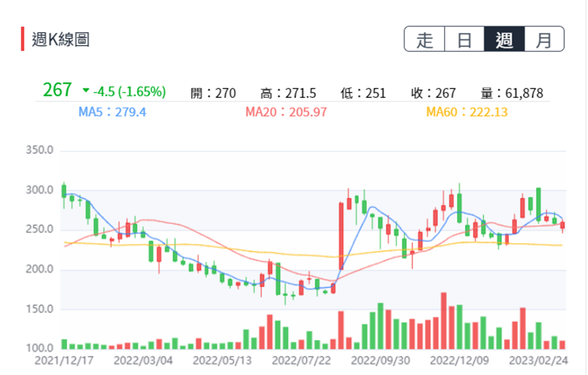This screenshot has width=588, height=375.
Task: Click the opening price 開：270
Action: coord(213,93)
